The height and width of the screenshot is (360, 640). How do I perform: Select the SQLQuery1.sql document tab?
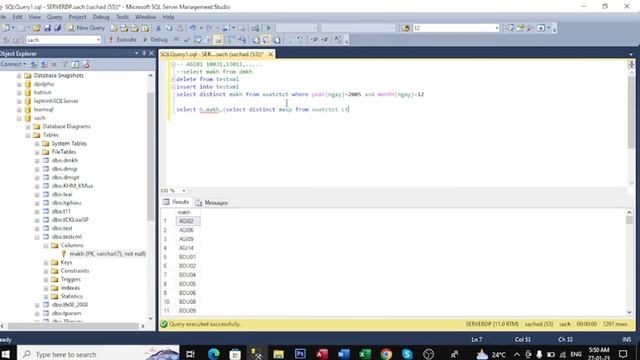pyautogui.click(x=211, y=54)
